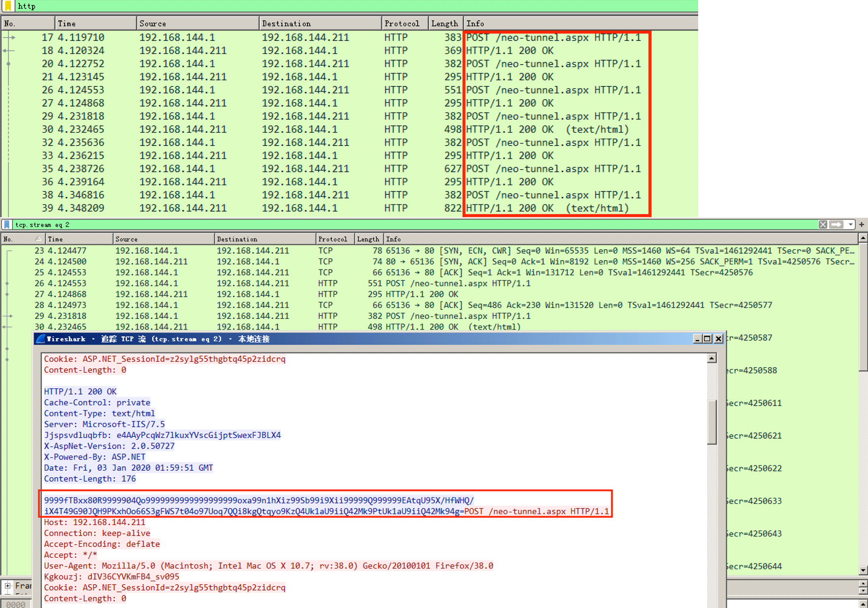Sort upper packet list by No. column
Image resolution: width=868 pixels, height=608 pixels.
pyautogui.click(x=28, y=23)
